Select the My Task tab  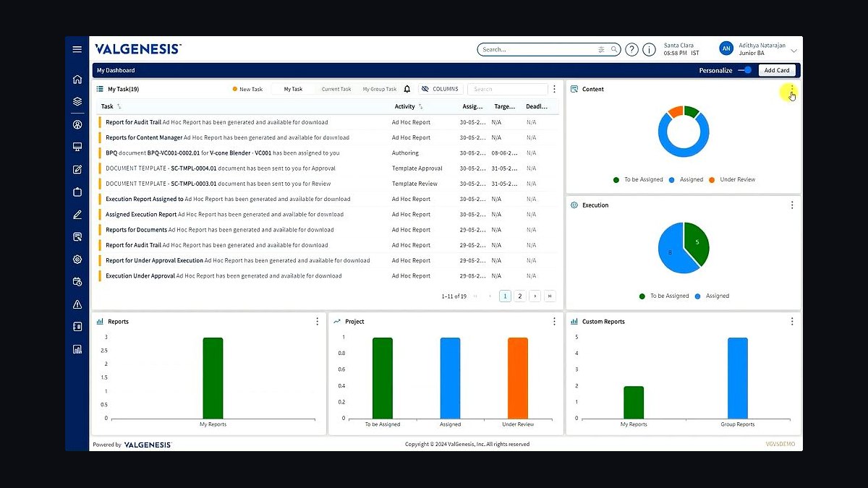tap(293, 89)
